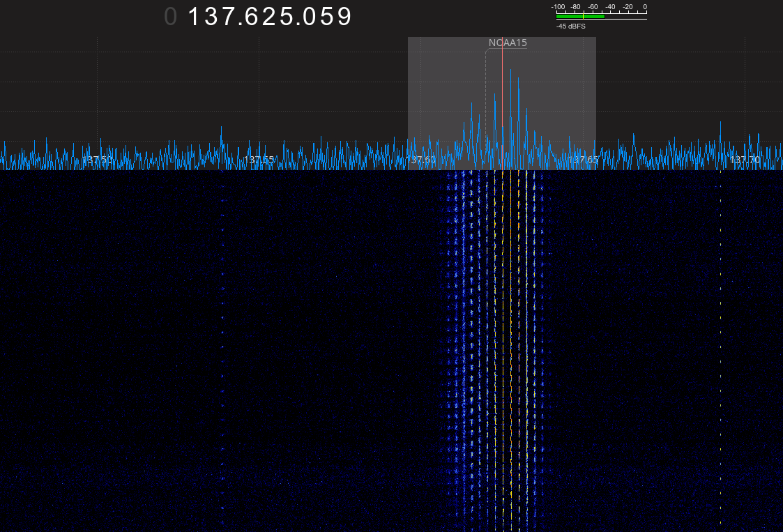Viewport: 783px width, 532px height.
Task: Click the -45 dBFS level readout
Action: coord(571,26)
